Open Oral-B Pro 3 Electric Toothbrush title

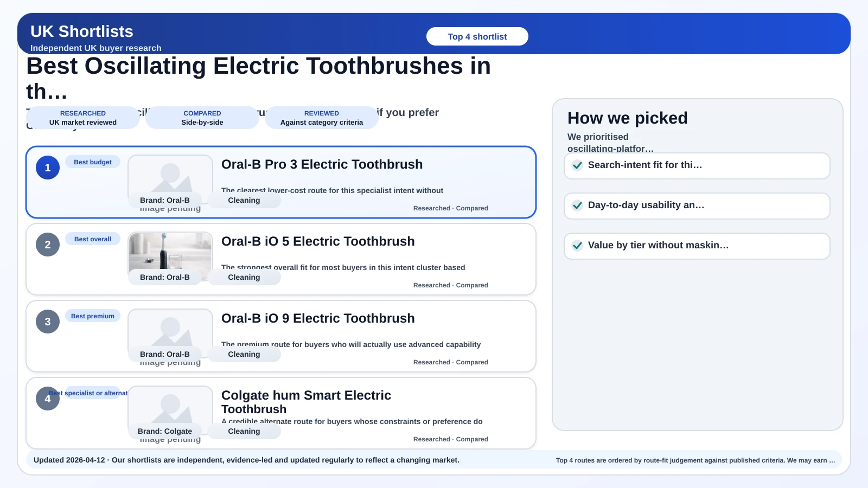[322, 164]
